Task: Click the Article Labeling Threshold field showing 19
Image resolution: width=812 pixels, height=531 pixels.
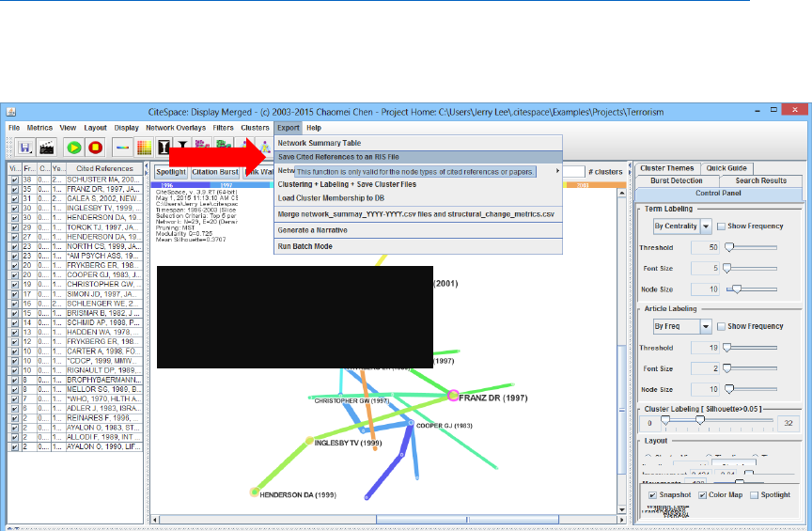Action: coord(705,348)
